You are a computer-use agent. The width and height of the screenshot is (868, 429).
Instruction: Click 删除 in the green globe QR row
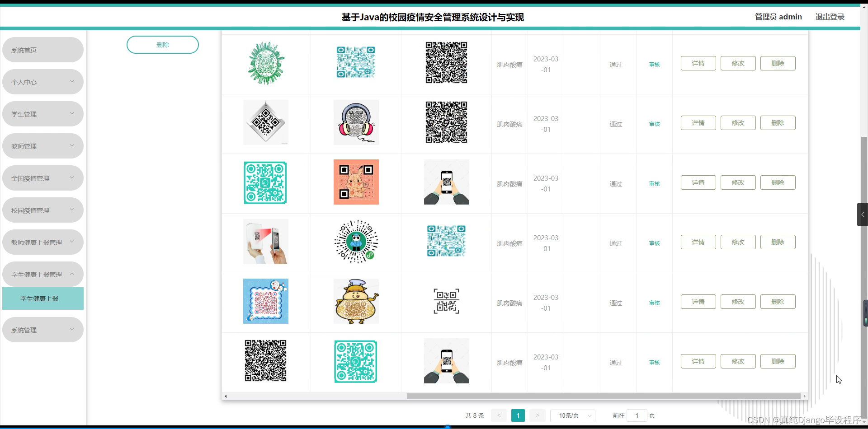tap(778, 63)
